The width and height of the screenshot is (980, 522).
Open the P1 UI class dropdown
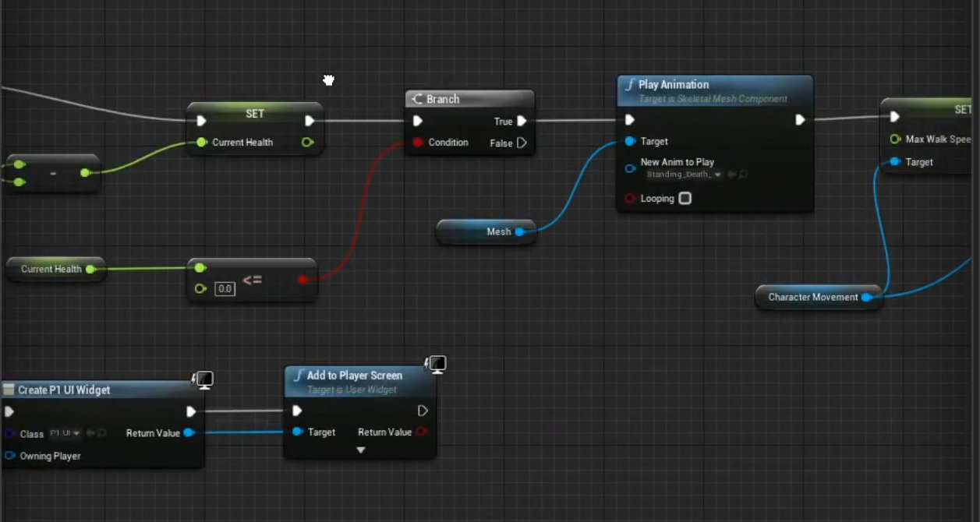click(65, 433)
